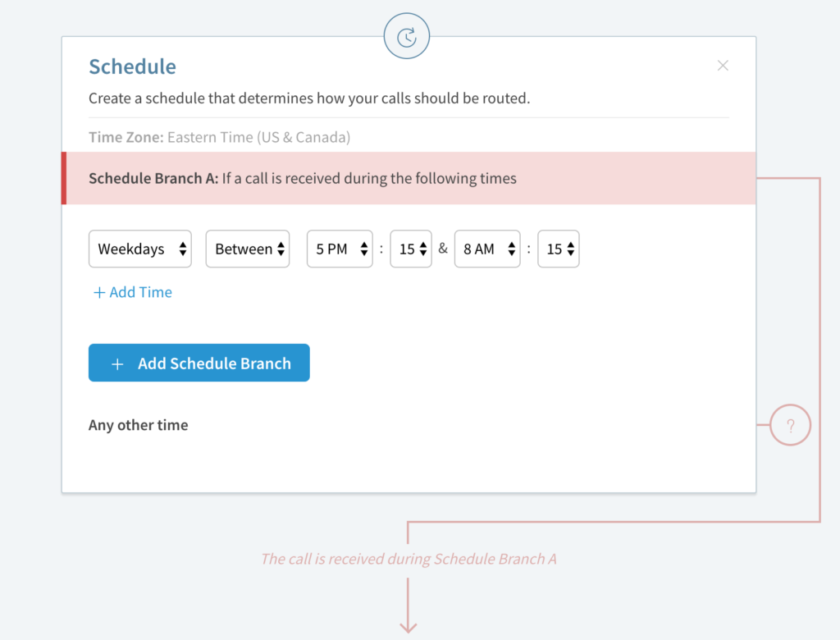Click the Schedule heading title
Screen dimensions: 840x640
[x=132, y=66]
